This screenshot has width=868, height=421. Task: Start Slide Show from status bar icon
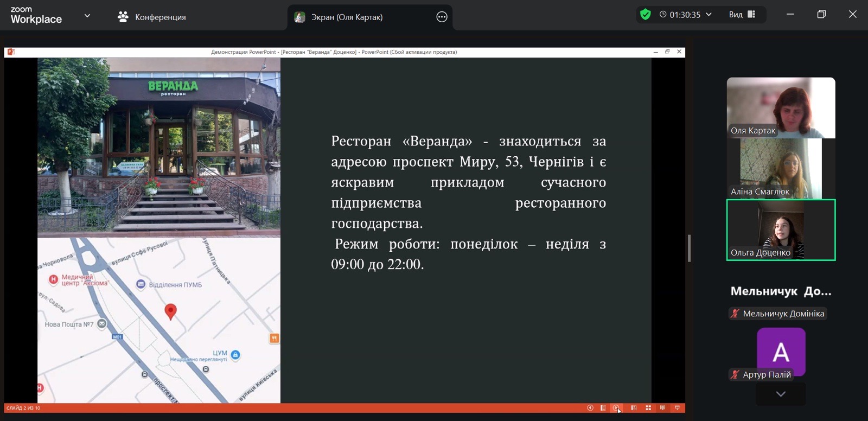click(677, 408)
